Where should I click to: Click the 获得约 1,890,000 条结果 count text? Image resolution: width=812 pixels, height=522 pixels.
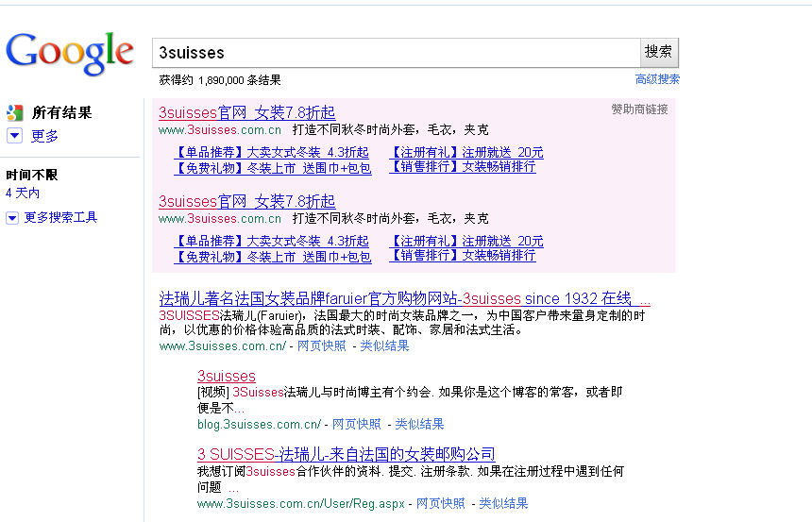click(x=220, y=80)
